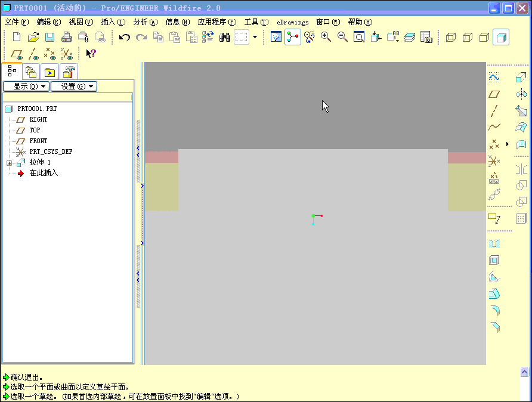Refit the model to the screen
532x402 pixels.
[x=359, y=37]
